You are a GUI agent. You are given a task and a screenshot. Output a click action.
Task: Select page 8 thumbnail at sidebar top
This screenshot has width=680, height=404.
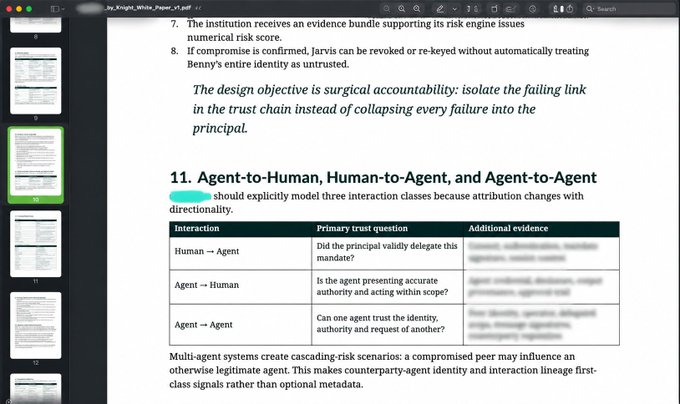(x=36, y=25)
